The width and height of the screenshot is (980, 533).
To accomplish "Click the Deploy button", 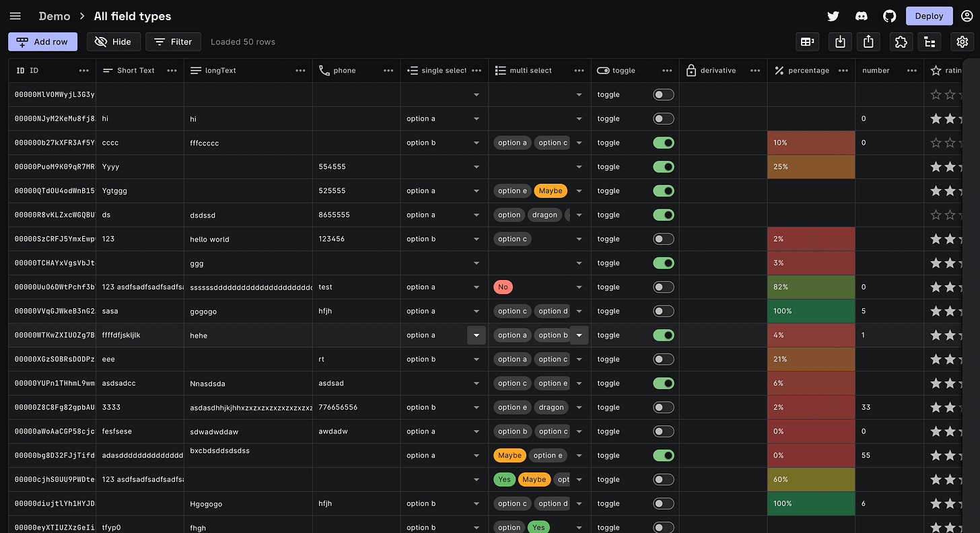I will (929, 16).
